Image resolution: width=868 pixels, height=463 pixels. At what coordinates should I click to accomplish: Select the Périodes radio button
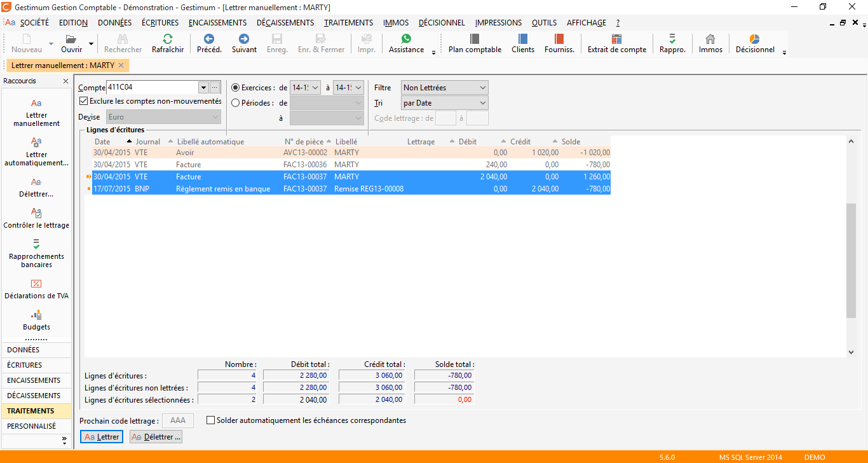[x=236, y=103]
